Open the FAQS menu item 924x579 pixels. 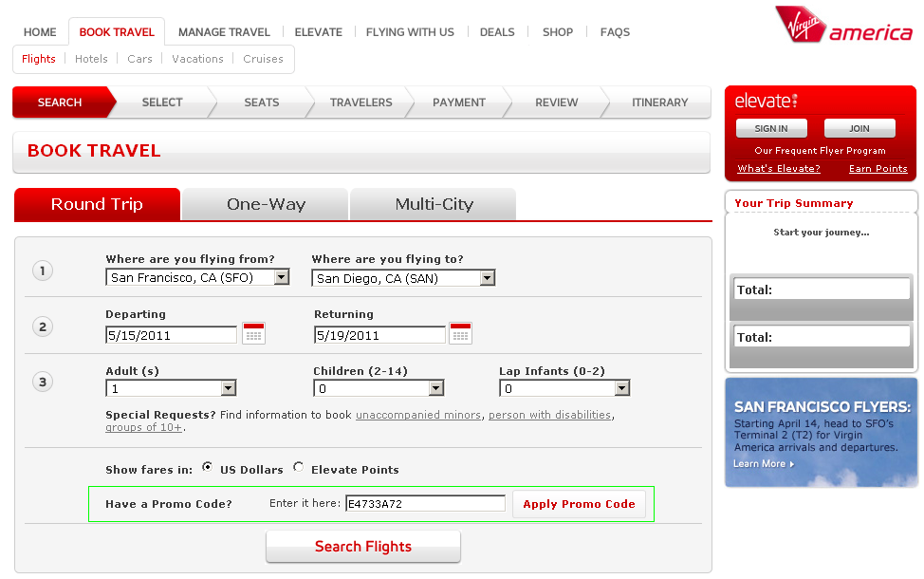[x=616, y=32]
